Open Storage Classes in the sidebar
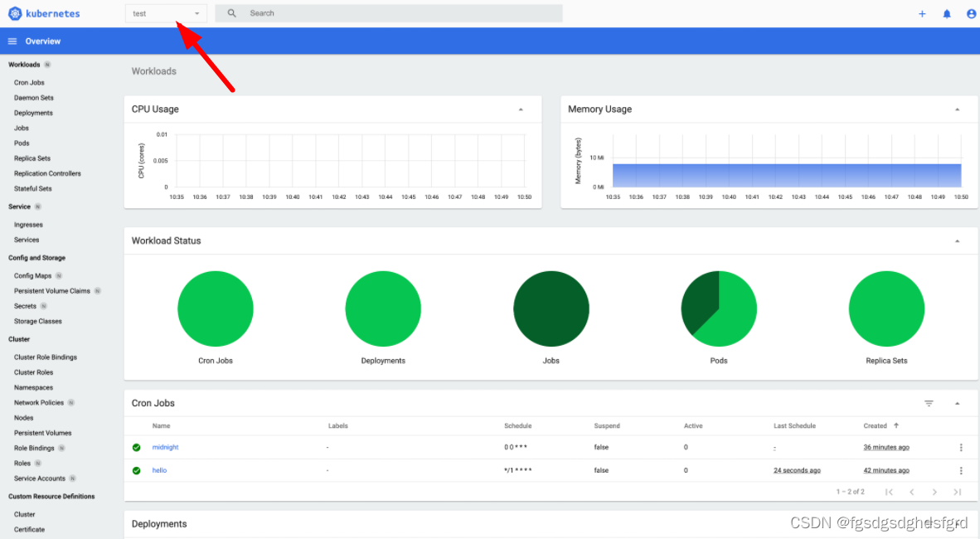This screenshot has height=539, width=980. point(38,322)
